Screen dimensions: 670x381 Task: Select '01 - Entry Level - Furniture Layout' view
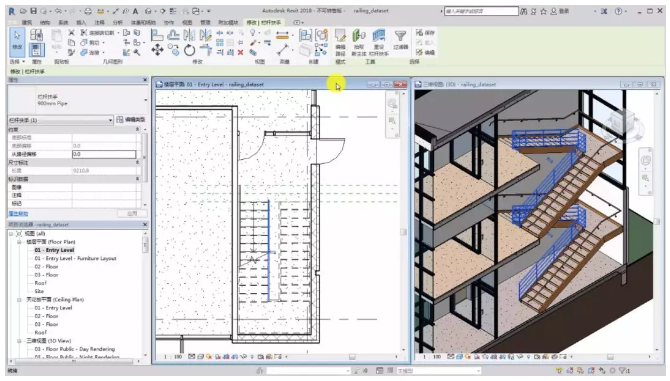75,258
